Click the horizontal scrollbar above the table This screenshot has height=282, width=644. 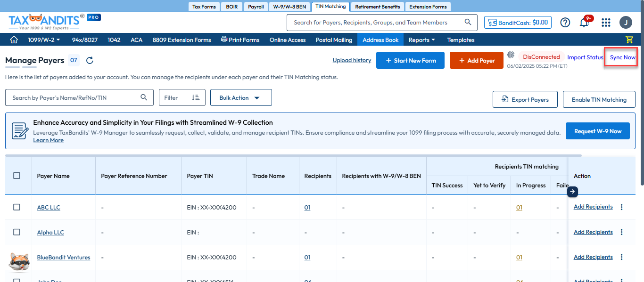(293, 155)
